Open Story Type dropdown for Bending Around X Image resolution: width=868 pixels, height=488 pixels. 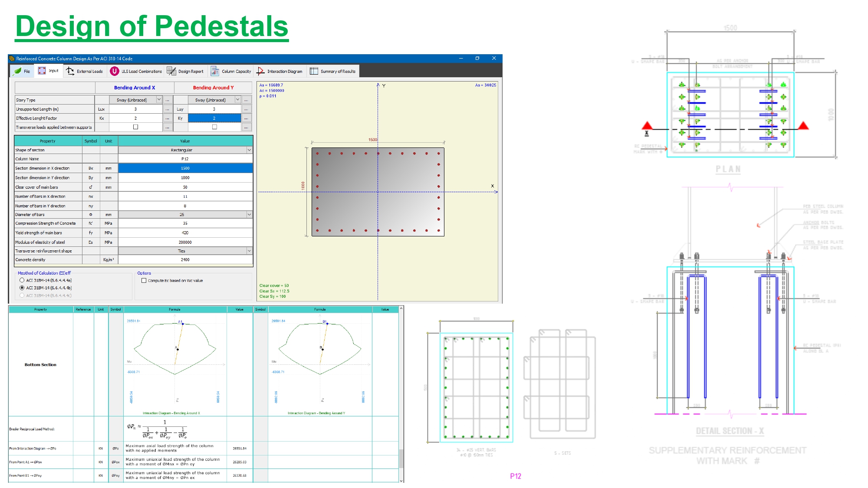(x=159, y=100)
